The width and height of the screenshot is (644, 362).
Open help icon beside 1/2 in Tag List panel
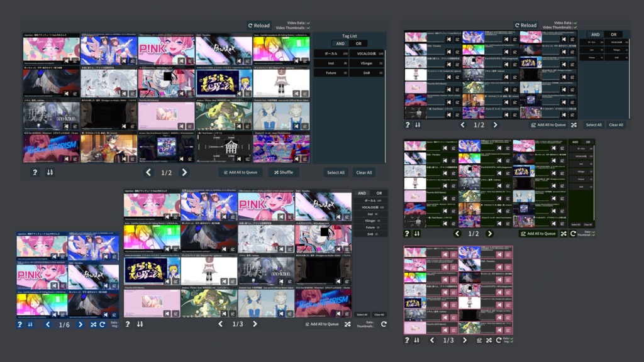pyautogui.click(x=35, y=172)
